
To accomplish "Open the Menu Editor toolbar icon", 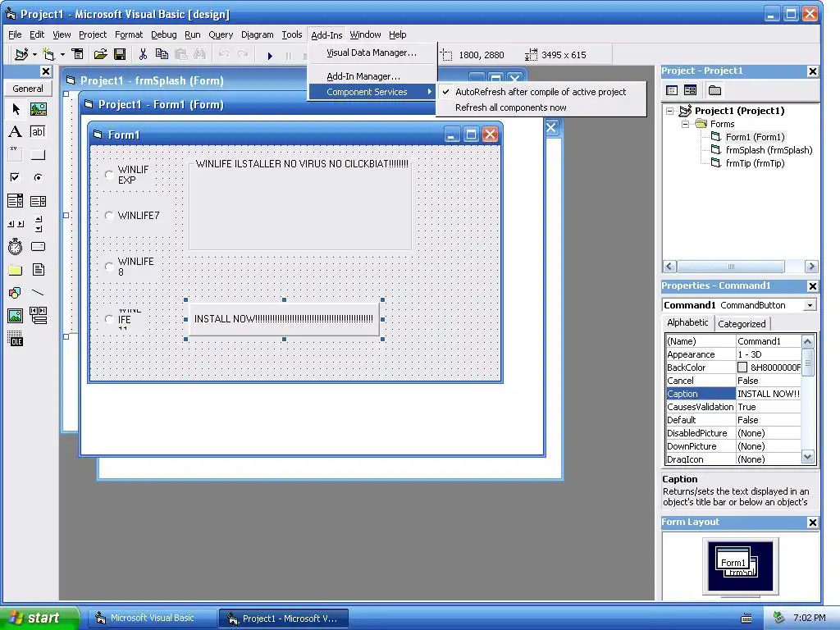I will coord(78,54).
